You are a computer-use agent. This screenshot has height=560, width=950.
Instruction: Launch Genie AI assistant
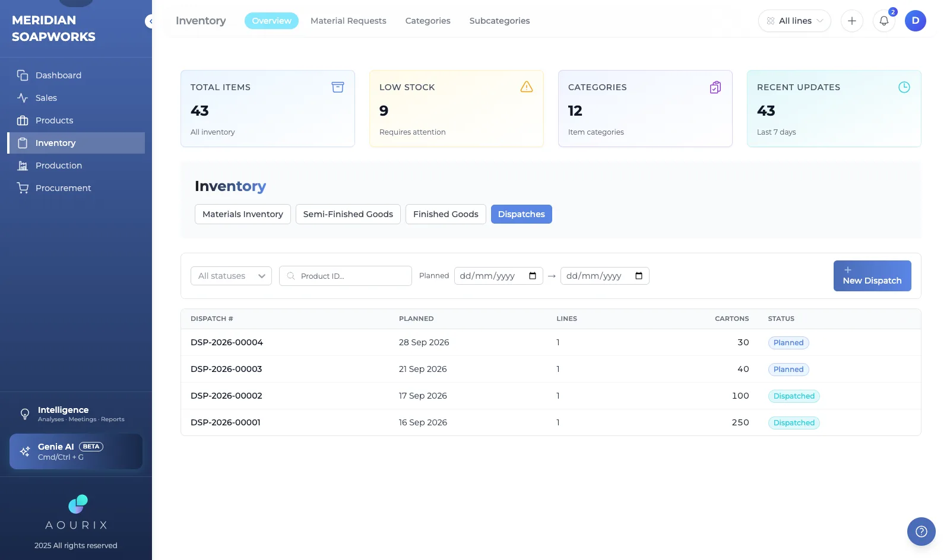(76, 451)
